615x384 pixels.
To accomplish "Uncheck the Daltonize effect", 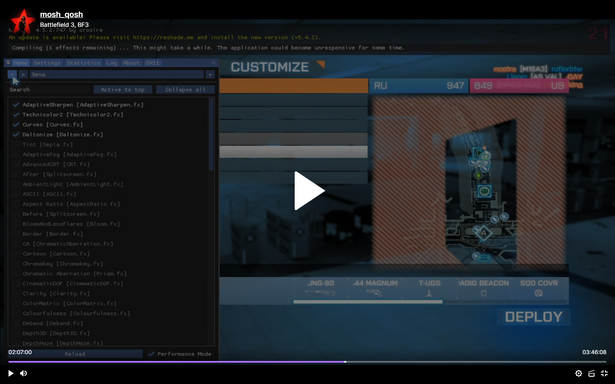I will click(x=16, y=134).
